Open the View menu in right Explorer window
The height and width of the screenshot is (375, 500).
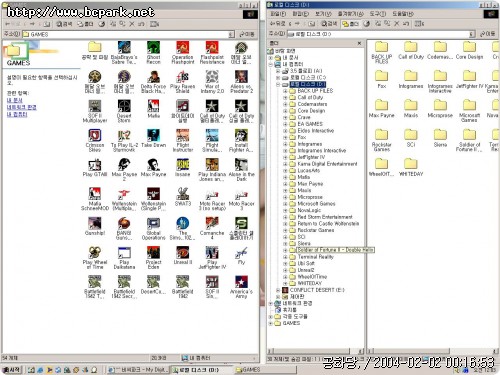[323, 14]
